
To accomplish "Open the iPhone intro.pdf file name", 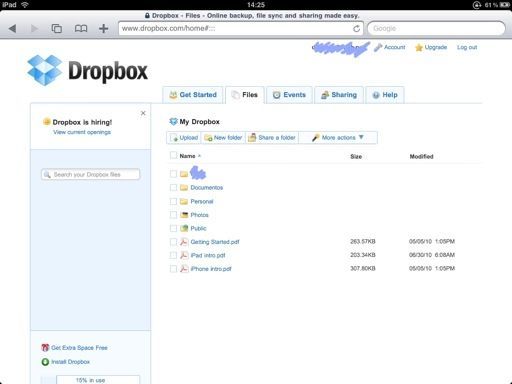I will pos(211,269).
